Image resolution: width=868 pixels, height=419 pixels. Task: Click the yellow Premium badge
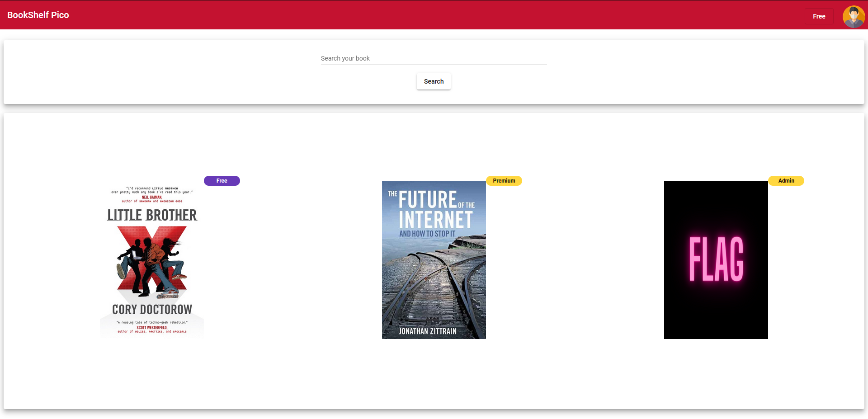pyautogui.click(x=504, y=181)
